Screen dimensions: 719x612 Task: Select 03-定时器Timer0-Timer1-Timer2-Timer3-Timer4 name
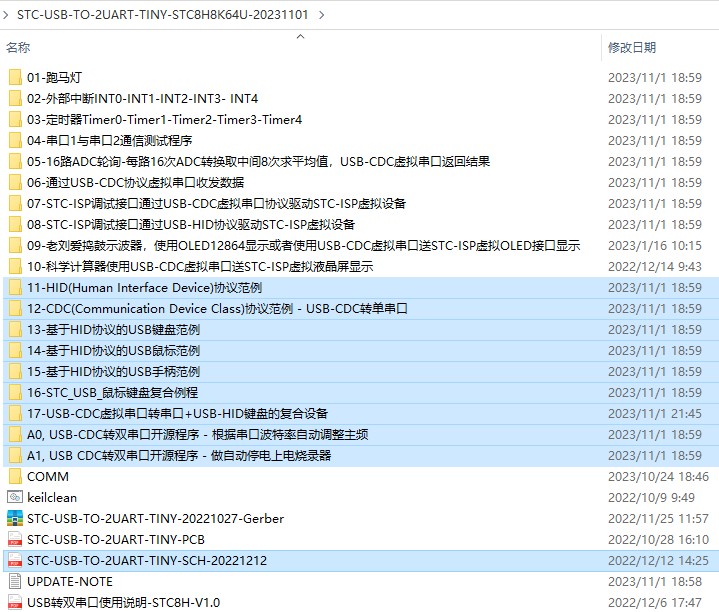tap(164, 120)
